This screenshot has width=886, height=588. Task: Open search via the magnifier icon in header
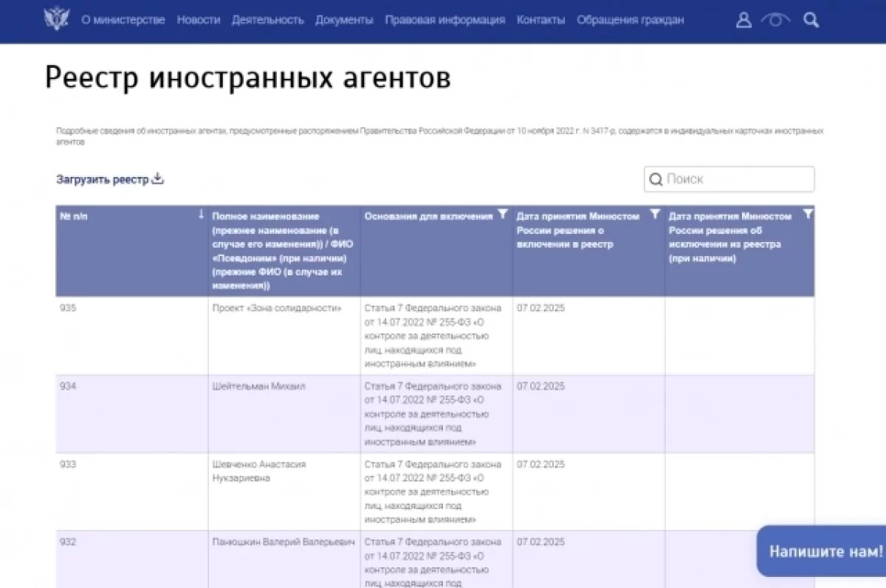tap(811, 20)
